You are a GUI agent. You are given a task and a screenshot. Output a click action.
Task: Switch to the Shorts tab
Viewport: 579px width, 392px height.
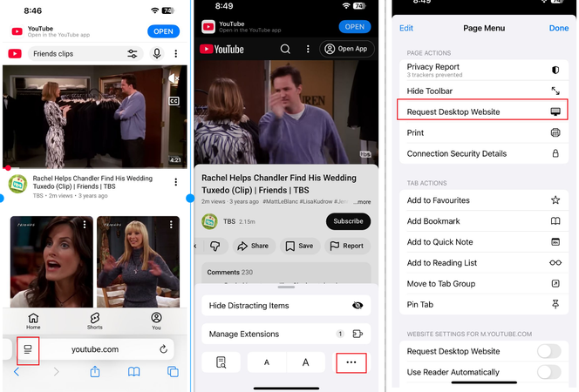95,321
